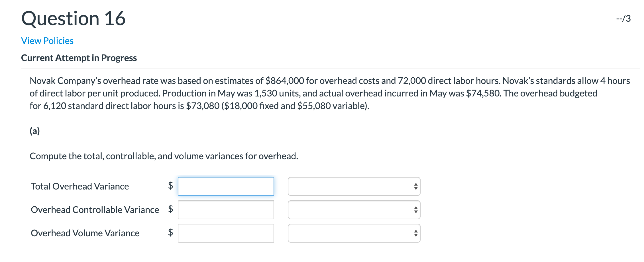Select the Total Overhead Variance row label
644x262 pixels.
click(x=80, y=186)
